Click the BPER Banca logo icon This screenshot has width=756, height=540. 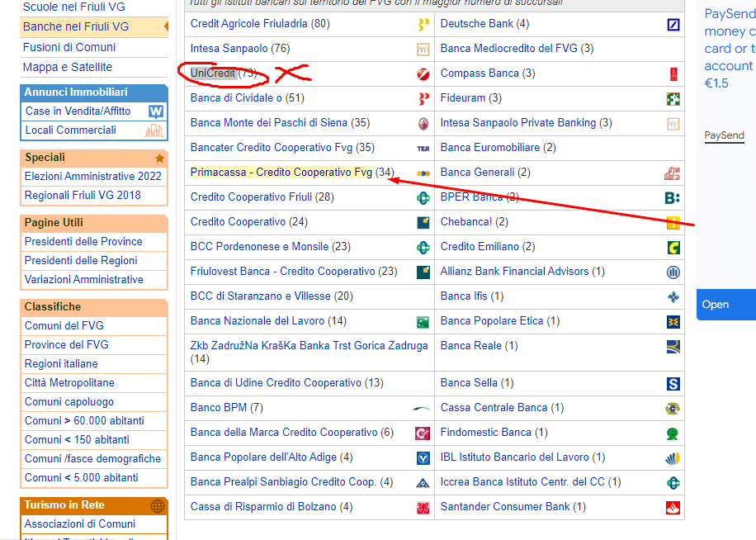coord(673,198)
